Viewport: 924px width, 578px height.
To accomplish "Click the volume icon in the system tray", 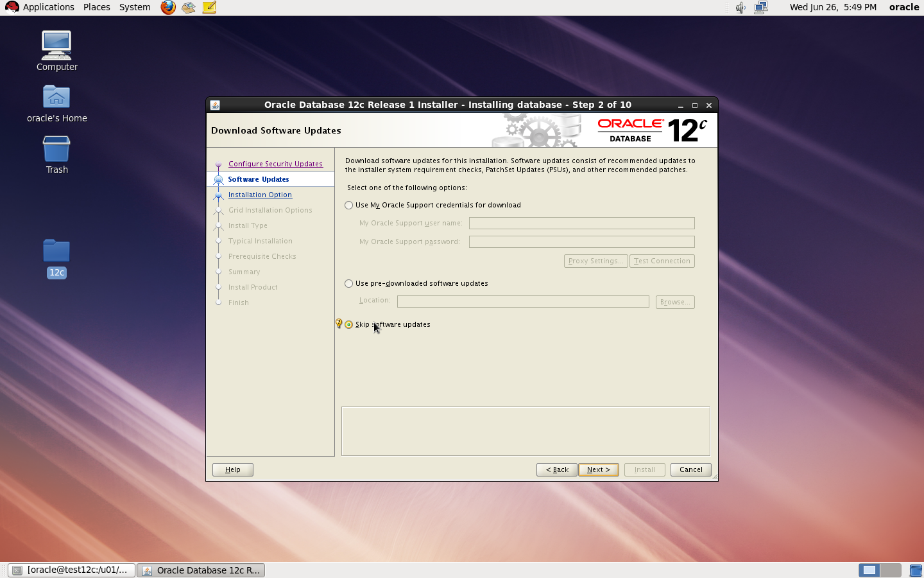I will pyautogui.click(x=740, y=7).
